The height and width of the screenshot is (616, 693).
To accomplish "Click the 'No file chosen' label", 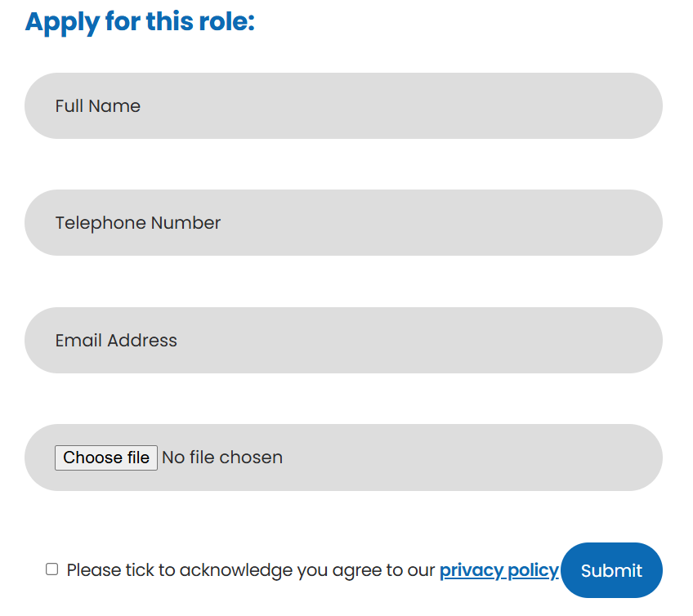I will pyautogui.click(x=222, y=458).
